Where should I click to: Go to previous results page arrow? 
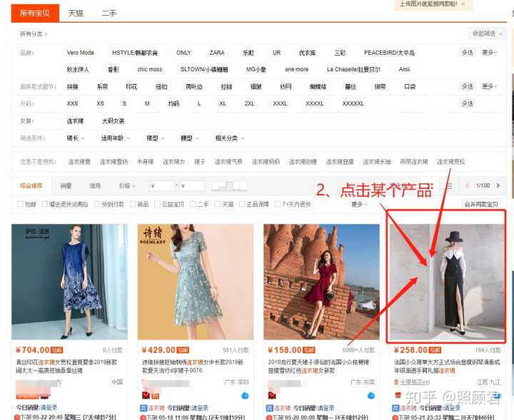pyautogui.click(x=467, y=185)
